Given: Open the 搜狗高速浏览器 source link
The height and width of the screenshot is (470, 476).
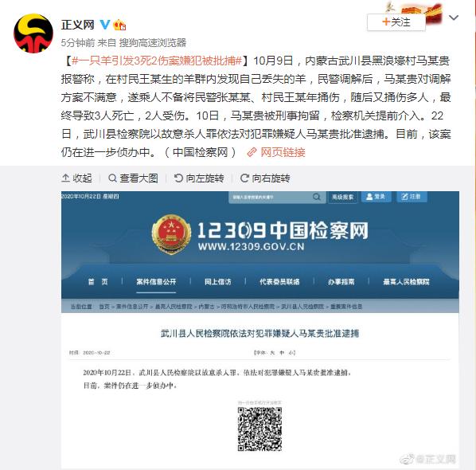Looking at the screenshot, I should coord(153,42).
